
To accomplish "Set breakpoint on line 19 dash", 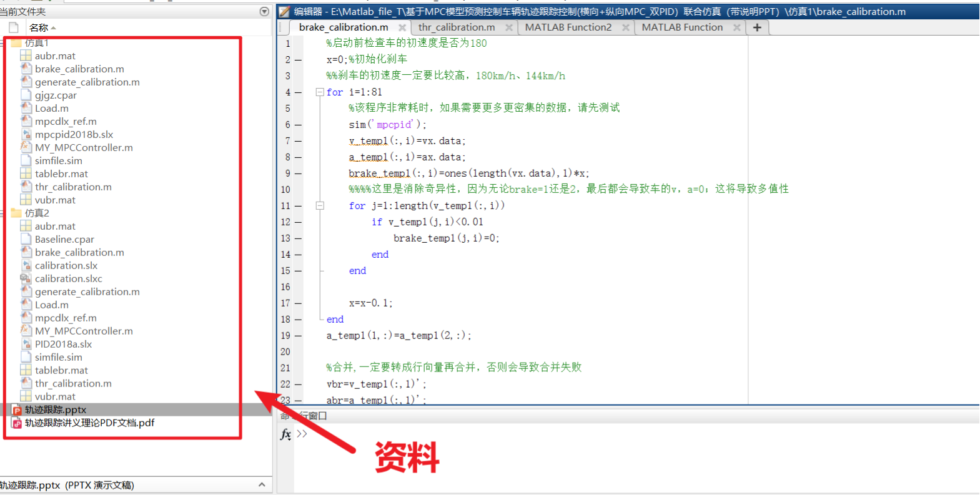I will [299, 336].
